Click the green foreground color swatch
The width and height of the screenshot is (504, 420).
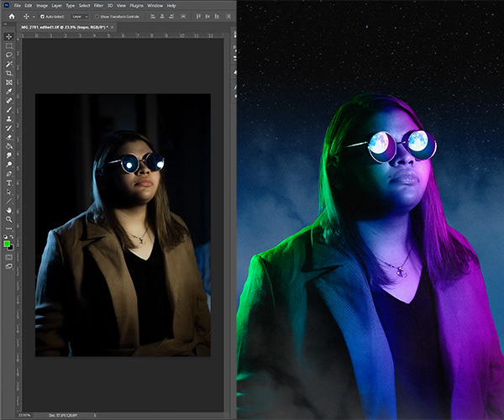[8, 244]
